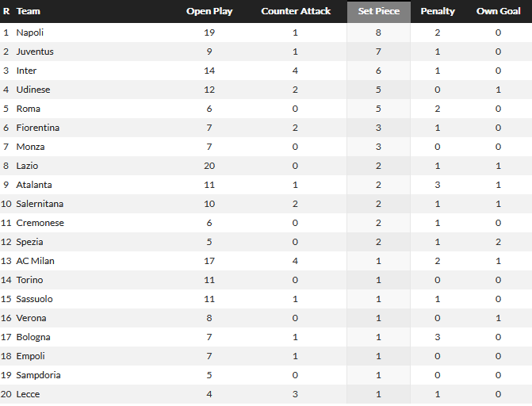Screen dimensions: 532x406
Task: Sort table by Penalty column
Action: tap(438, 12)
